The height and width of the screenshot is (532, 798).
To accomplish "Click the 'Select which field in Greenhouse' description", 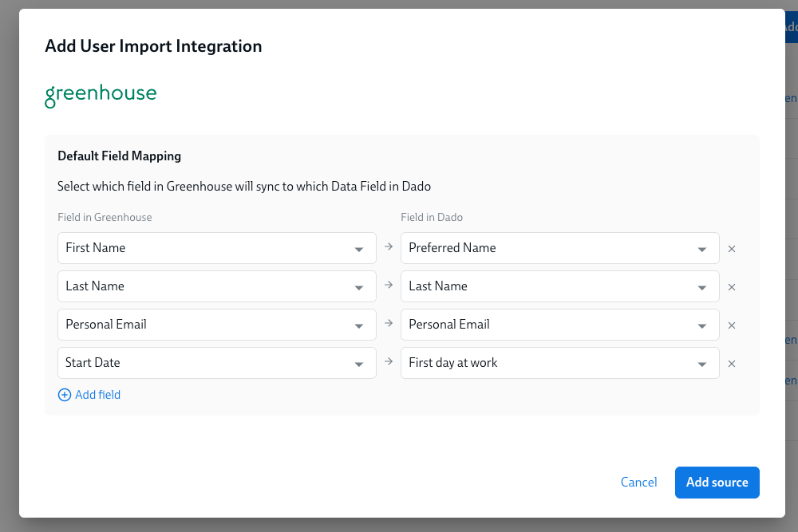I will click(244, 187).
